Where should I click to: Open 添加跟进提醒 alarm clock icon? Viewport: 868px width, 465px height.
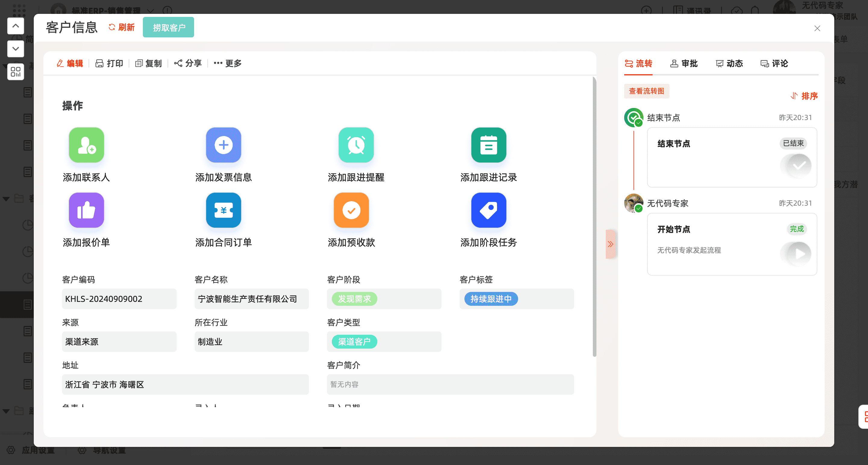(356, 145)
